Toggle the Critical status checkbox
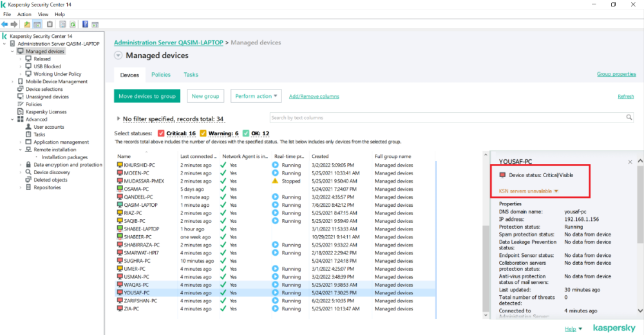 coord(161,133)
